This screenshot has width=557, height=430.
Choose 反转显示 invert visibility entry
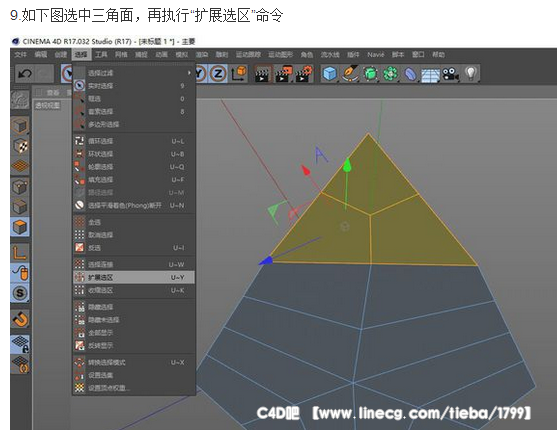coord(134,345)
